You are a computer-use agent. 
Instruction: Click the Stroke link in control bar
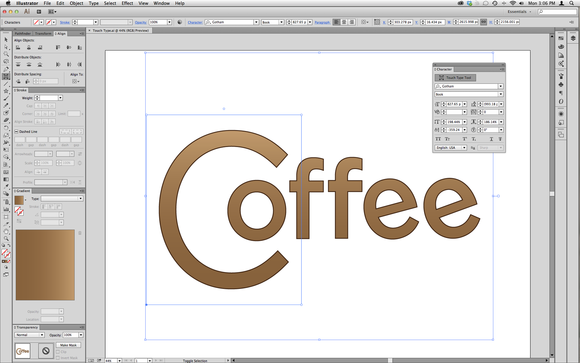pyautogui.click(x=65, y=22)
